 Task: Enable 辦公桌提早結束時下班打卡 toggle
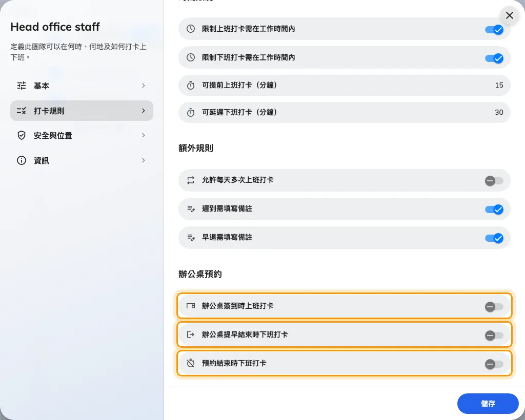(x=494, y=335)
